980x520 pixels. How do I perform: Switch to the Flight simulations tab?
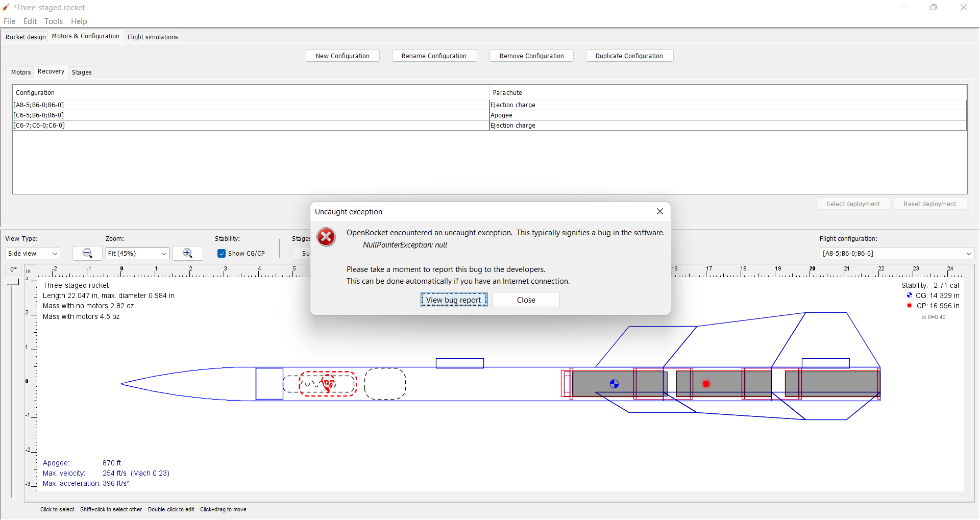(153, 37)
